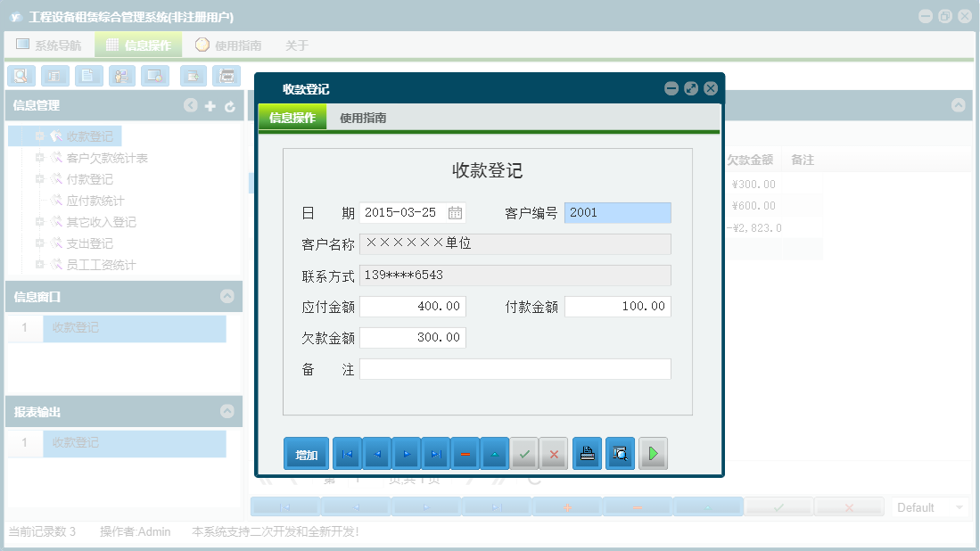Click the new document icon in the toolbar
This screenshot has width=980, height=551.
pyautogui.click(x=87, y=76)
